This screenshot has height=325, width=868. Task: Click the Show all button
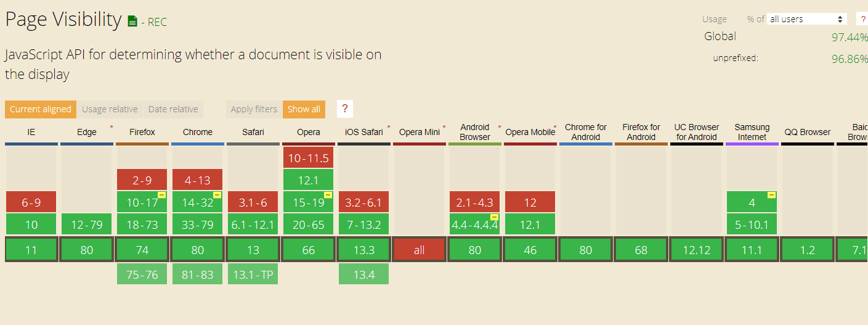coord(304,109)
